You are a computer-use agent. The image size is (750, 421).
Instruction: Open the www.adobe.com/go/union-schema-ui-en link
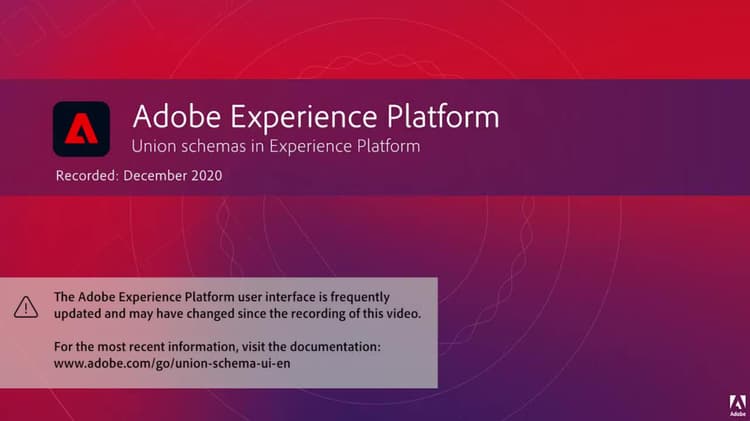click(172, 363)
